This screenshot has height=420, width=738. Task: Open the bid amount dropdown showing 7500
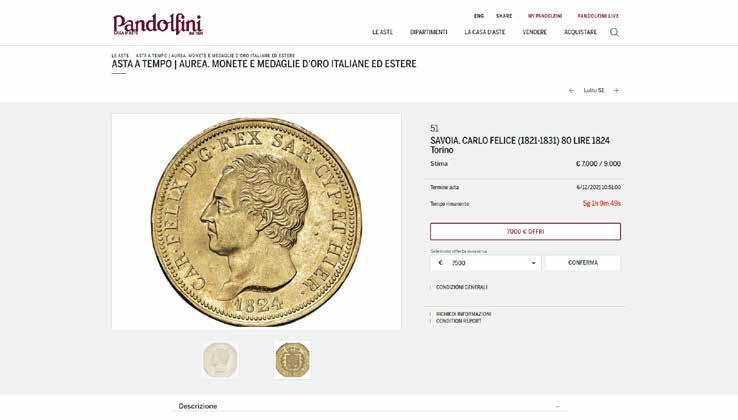click(x=486, y=263)
